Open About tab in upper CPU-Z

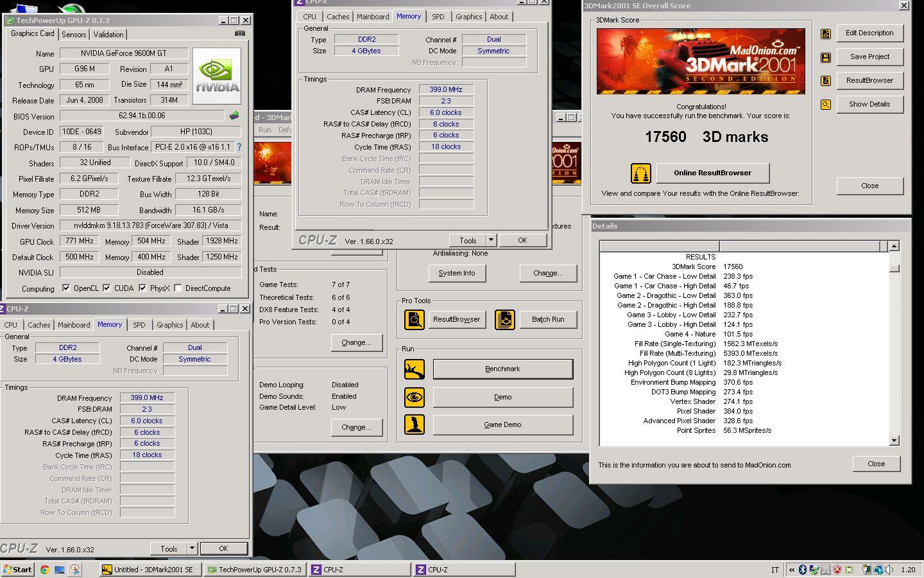point(499,17)
